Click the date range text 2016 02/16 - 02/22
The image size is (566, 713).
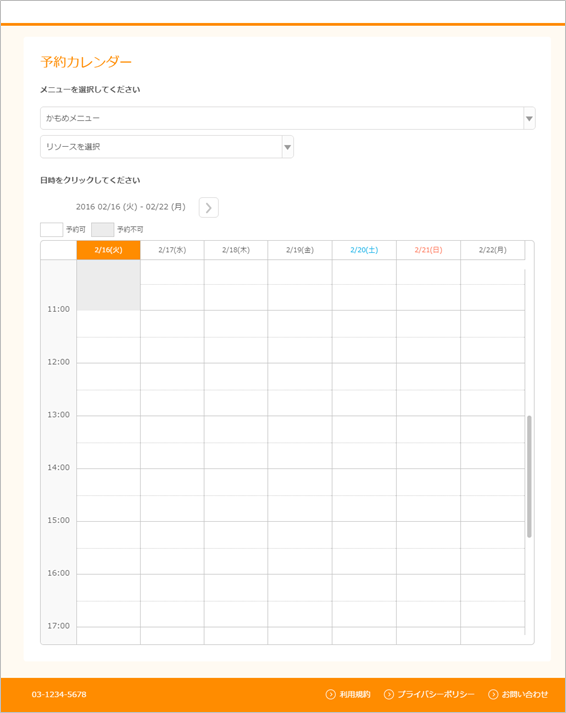click(130, 207)
